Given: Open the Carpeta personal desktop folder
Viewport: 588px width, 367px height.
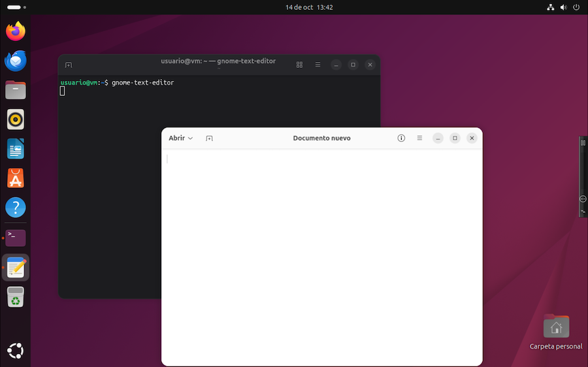Looking at the screenshot, I should [556, 328].
